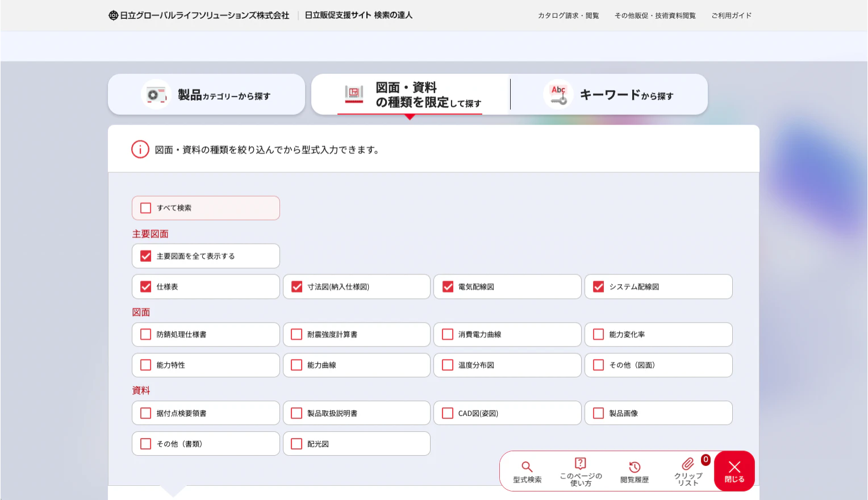Open ご利用ガイド link
Viewport: 868px width, 500px height.
click(x=732, y=15)
